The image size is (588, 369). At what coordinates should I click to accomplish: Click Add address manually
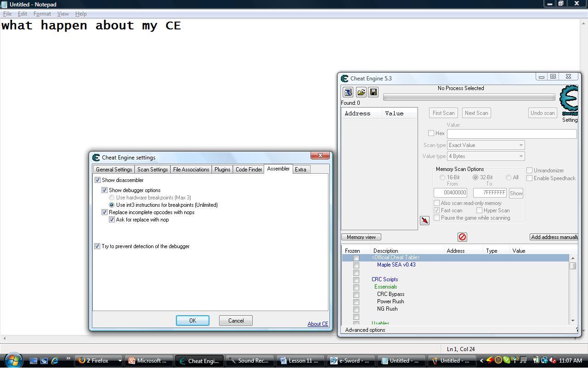[x=554, y=237]
